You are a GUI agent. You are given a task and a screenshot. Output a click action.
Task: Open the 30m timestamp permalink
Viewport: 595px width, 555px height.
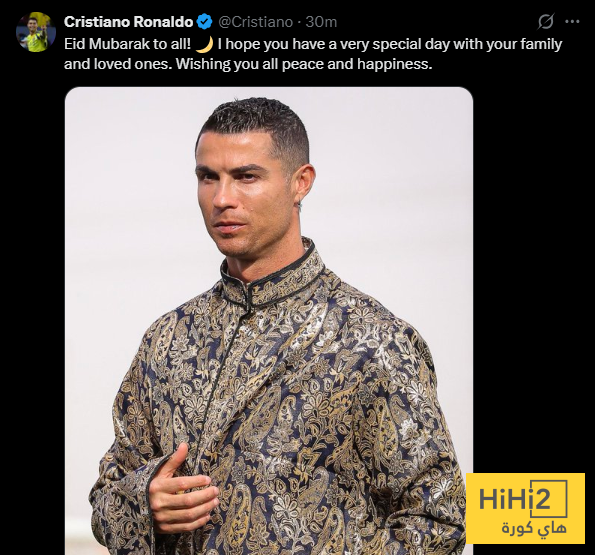pos(321,22)
